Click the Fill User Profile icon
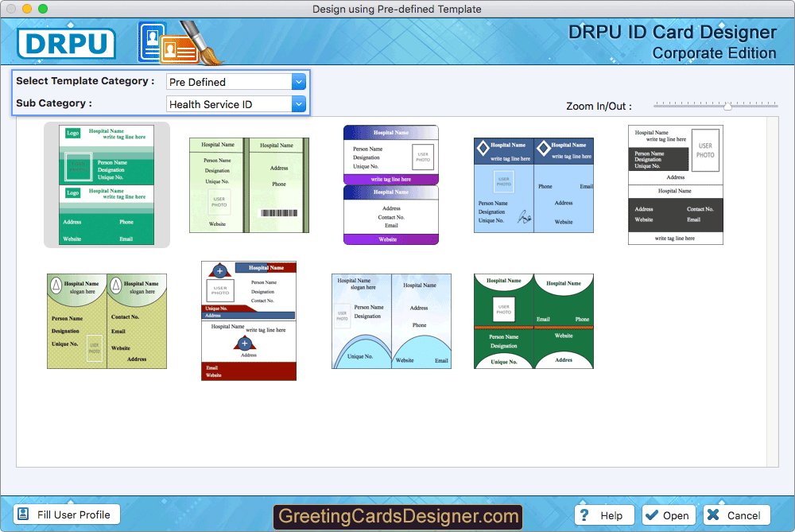 23,515
